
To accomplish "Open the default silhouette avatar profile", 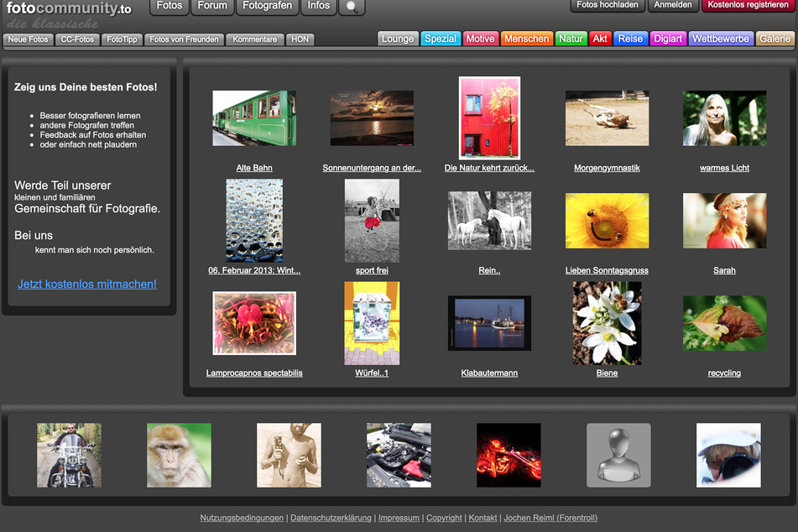I will 619,455.
